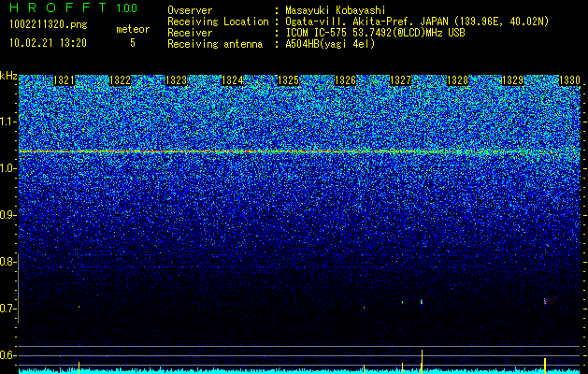Viewport: 588px width, 374px height.
Task: Click the HROFFT program title text
Action: coord(59,7)
